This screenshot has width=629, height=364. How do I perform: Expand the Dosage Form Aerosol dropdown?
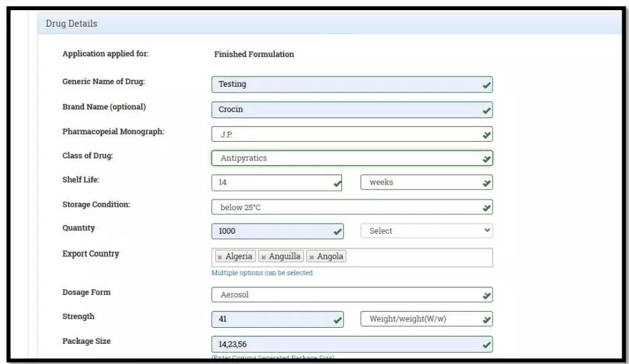coord(351,295)
